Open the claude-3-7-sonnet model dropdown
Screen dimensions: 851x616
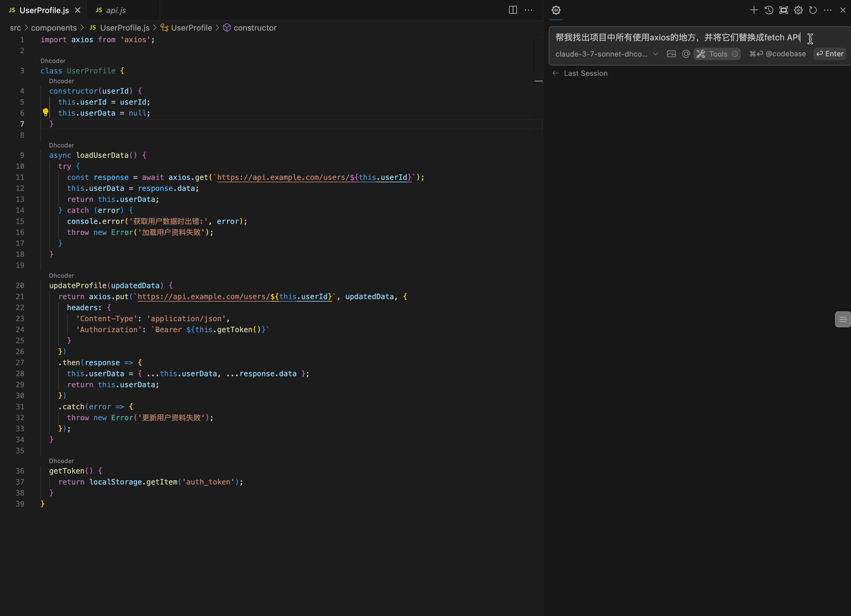(x=607, y=54)
